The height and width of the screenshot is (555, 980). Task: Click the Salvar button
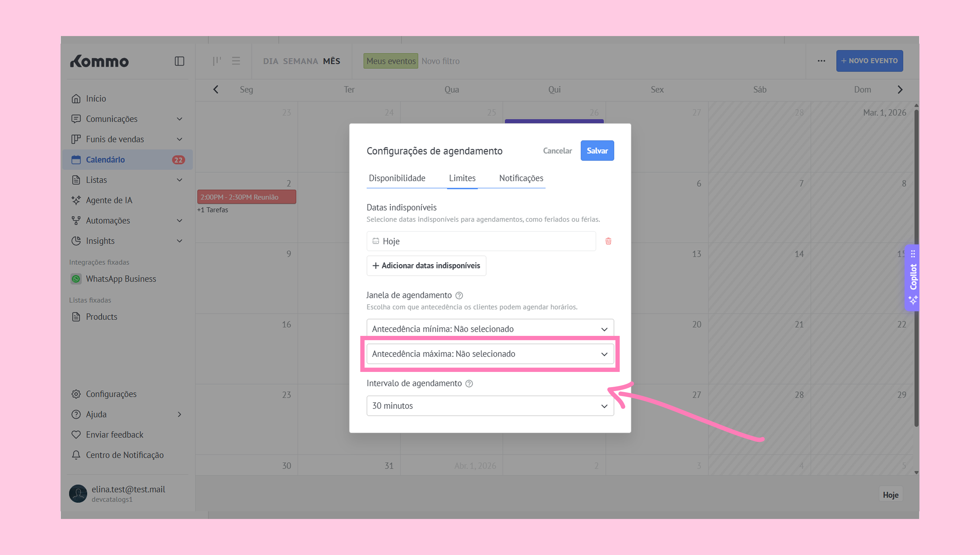coord(597,151)
